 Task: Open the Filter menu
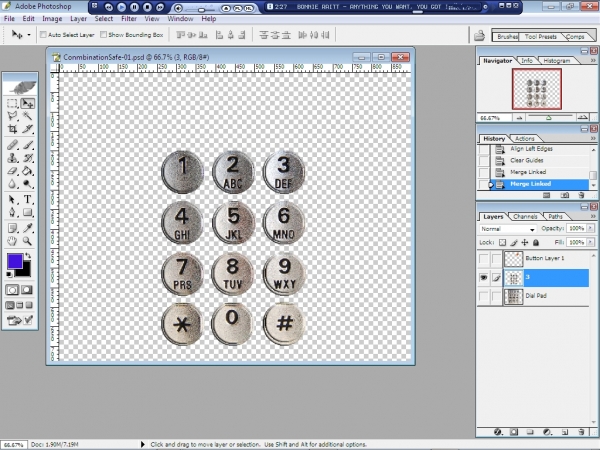coord(129,19)
